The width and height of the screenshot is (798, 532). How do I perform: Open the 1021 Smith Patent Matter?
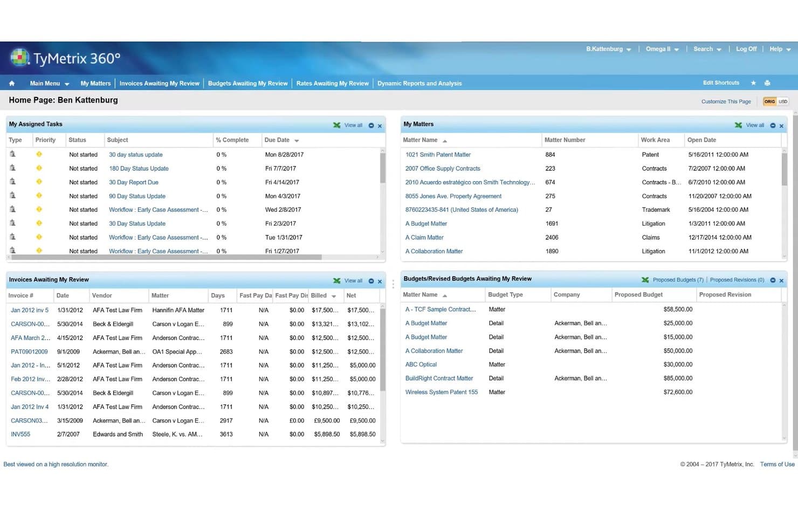click(x=438, y=155)
